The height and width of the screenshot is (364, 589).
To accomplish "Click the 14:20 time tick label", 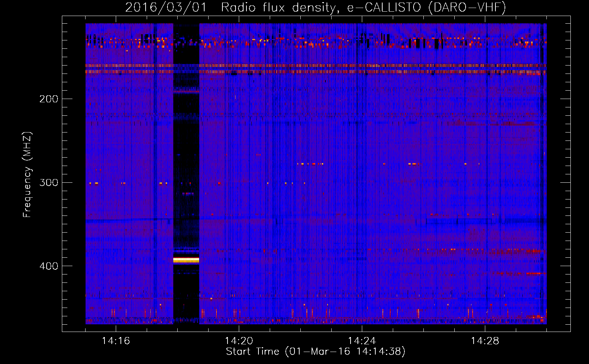I will (x=239, y=341).
